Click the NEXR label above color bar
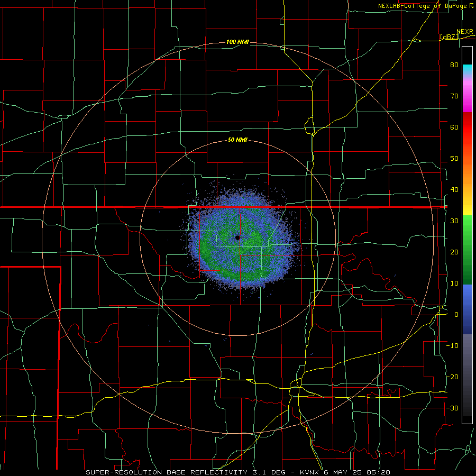The height and width of the screenshot is (476, 476). pos(465,32)
